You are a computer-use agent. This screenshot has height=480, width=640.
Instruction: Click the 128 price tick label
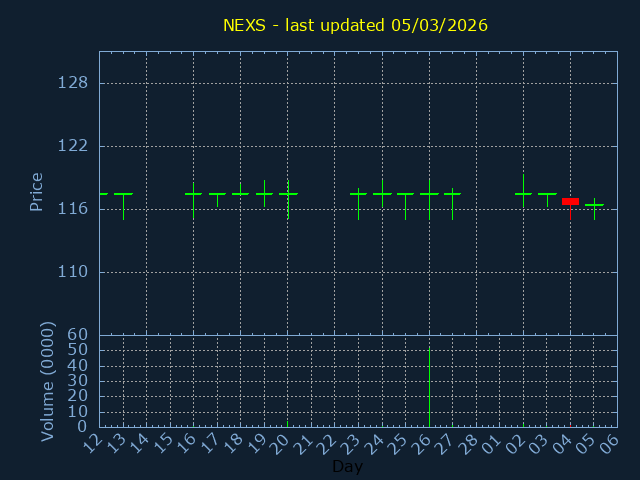(x=72, y=83)
